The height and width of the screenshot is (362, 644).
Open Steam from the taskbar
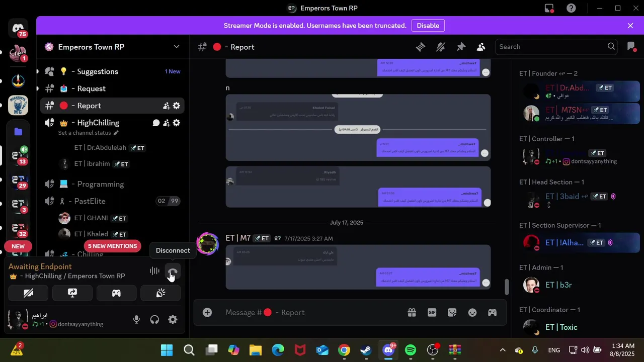coord(366,350)
